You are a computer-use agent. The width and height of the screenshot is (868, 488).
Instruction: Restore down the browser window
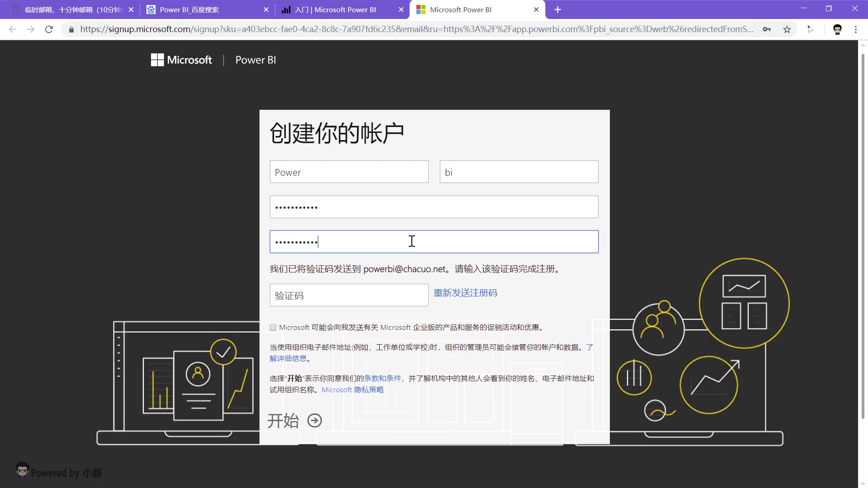829,9
